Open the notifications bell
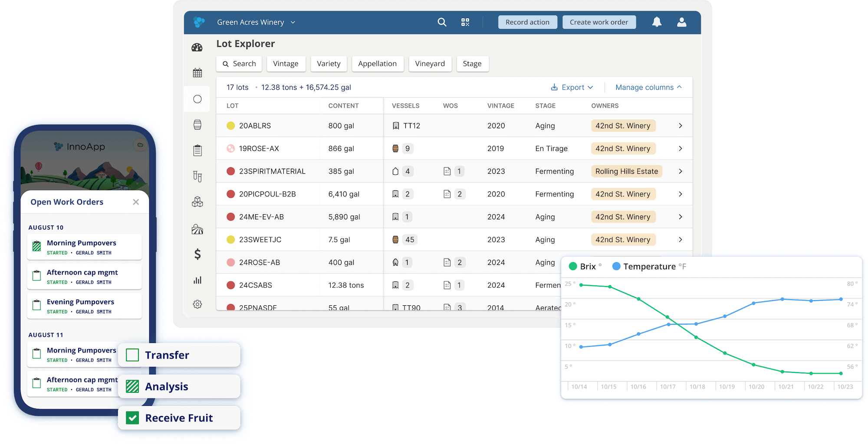 coord(657,22)
